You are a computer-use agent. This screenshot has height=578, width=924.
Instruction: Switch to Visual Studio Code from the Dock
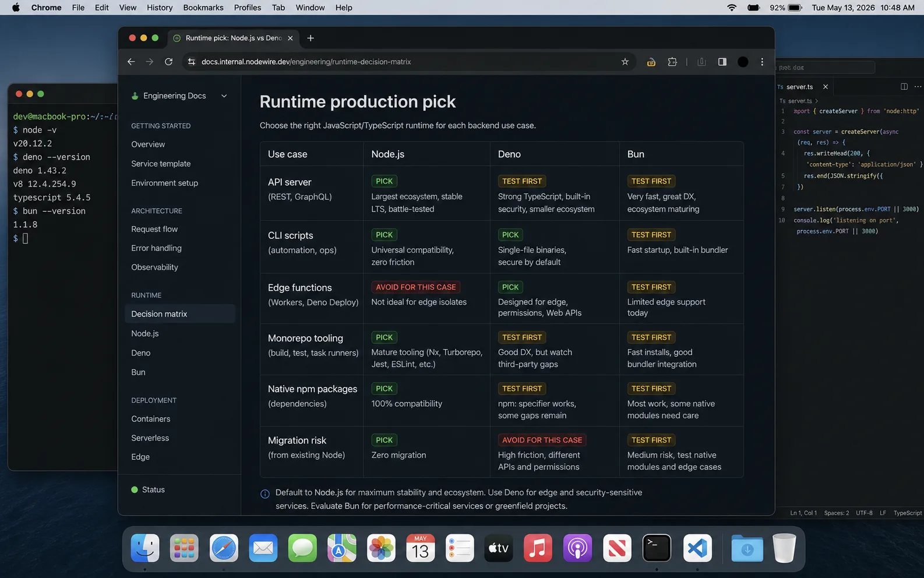click(x=697, y=548)
